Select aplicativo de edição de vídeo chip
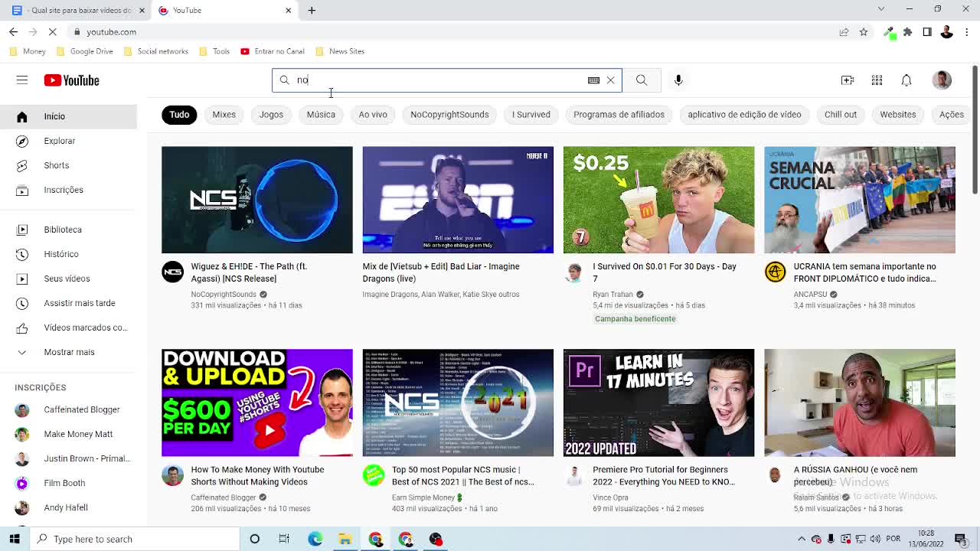The image size is (980, 551). (744, 115)
